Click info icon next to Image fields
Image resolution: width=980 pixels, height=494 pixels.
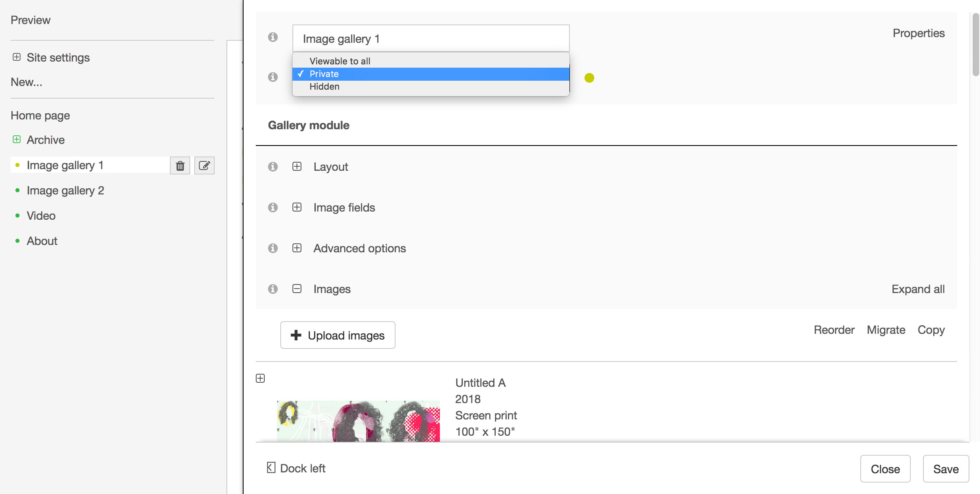pyautogui.click(x=273, y=207)
